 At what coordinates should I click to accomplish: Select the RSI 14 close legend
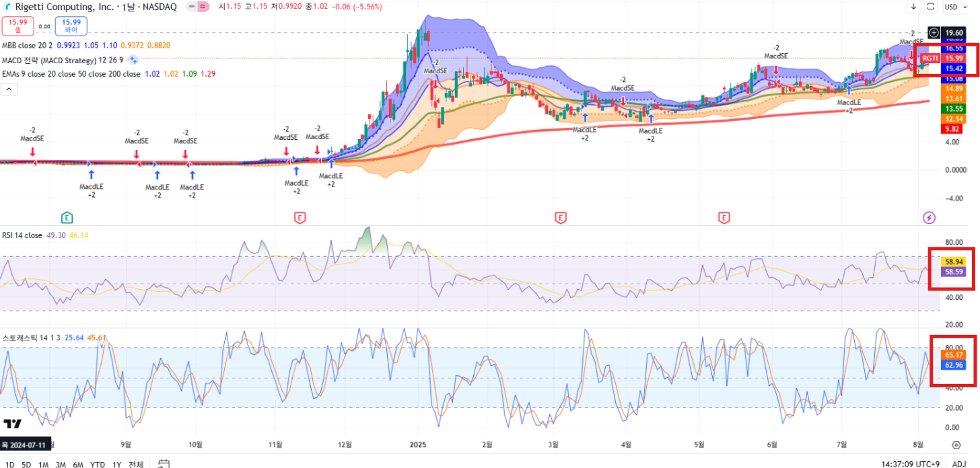pyautogui.click(x=22, y=235)
